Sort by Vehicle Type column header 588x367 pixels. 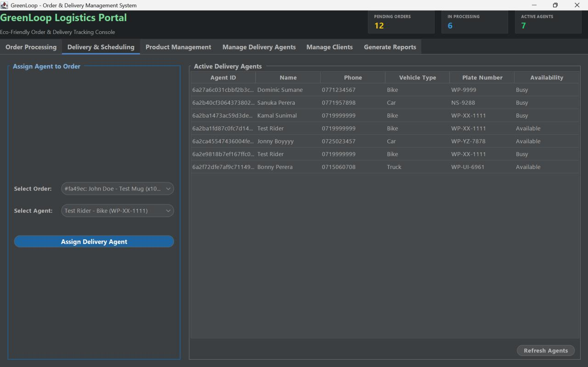418,78
